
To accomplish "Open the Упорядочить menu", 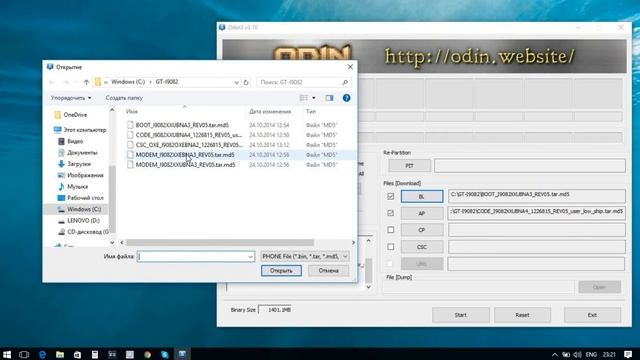I will [71, 98].
